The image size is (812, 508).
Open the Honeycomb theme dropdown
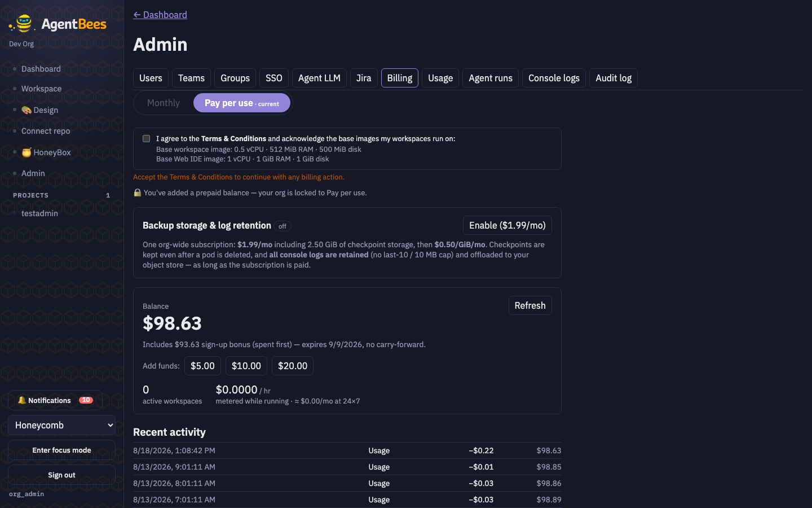[61, 425]
